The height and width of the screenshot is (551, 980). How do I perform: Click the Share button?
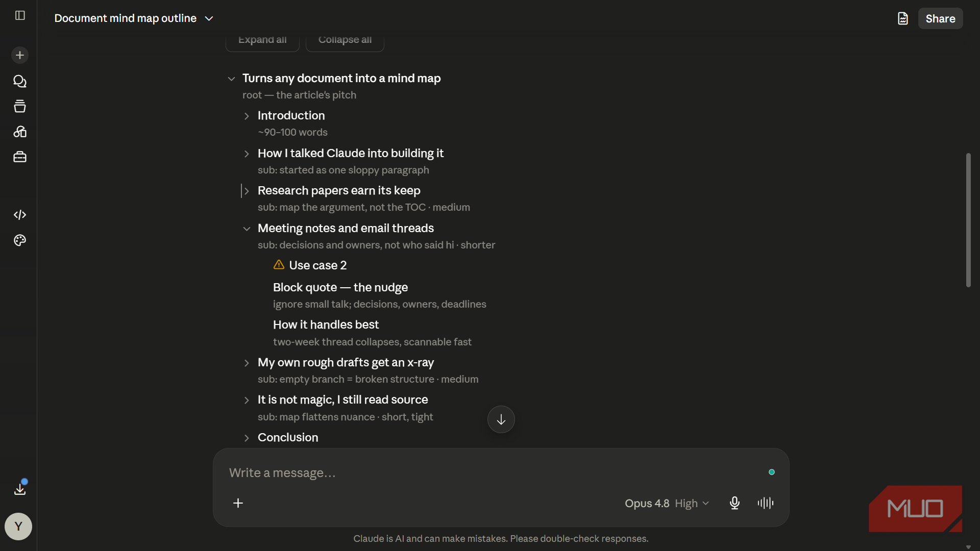[940, 18]
